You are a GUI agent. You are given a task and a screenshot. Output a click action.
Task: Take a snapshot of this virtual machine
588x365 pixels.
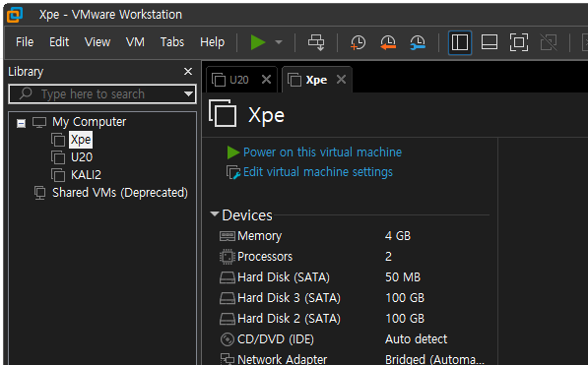coord(358,42)
